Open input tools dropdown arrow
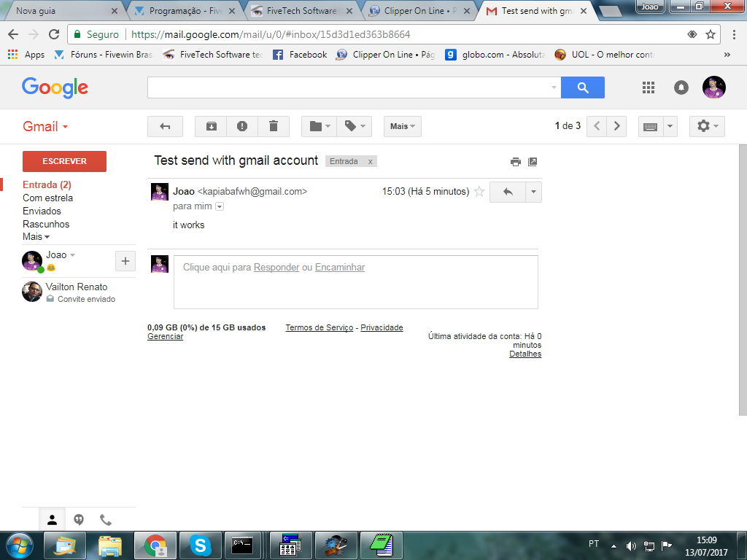This screenshot has height=560, width=747. (670, 126)
